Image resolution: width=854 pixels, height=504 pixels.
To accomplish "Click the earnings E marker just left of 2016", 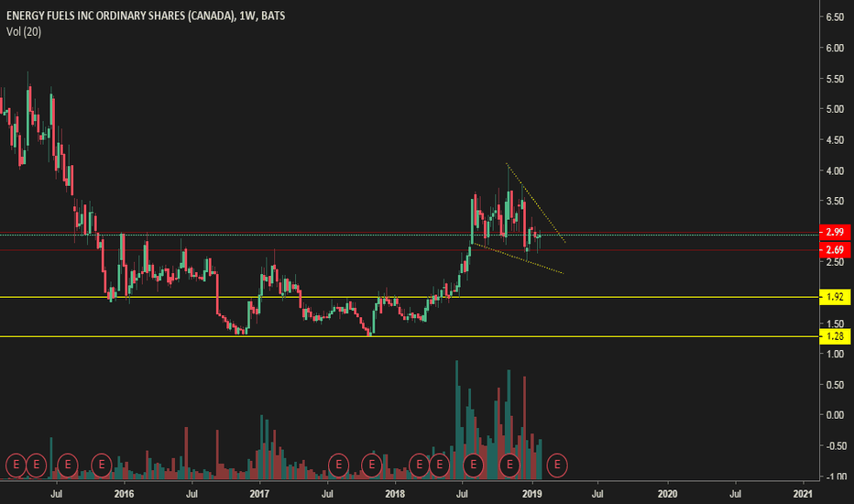I will click(102, 465).
